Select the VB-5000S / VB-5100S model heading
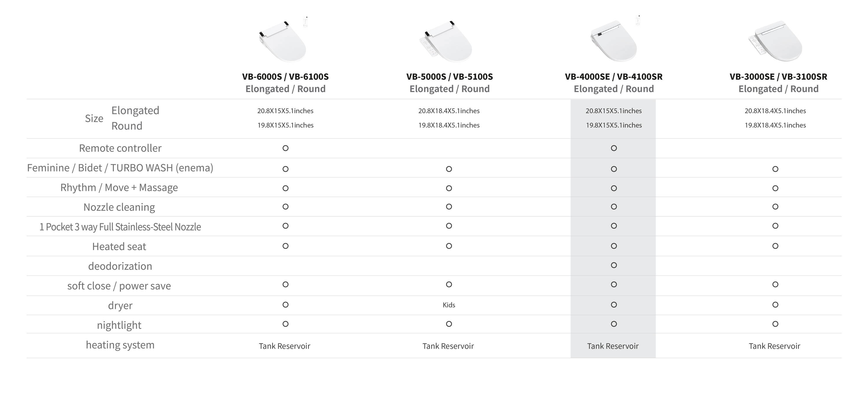868x393 pixels. (450, 76)
